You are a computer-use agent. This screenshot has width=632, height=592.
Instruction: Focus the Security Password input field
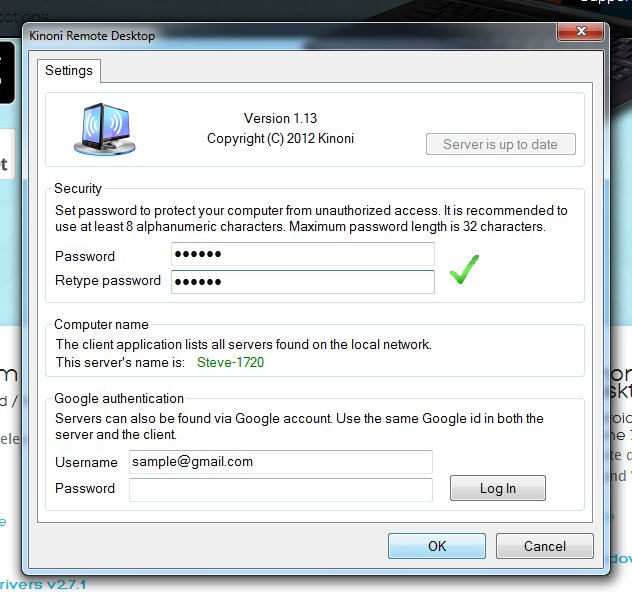pos(302,255)
